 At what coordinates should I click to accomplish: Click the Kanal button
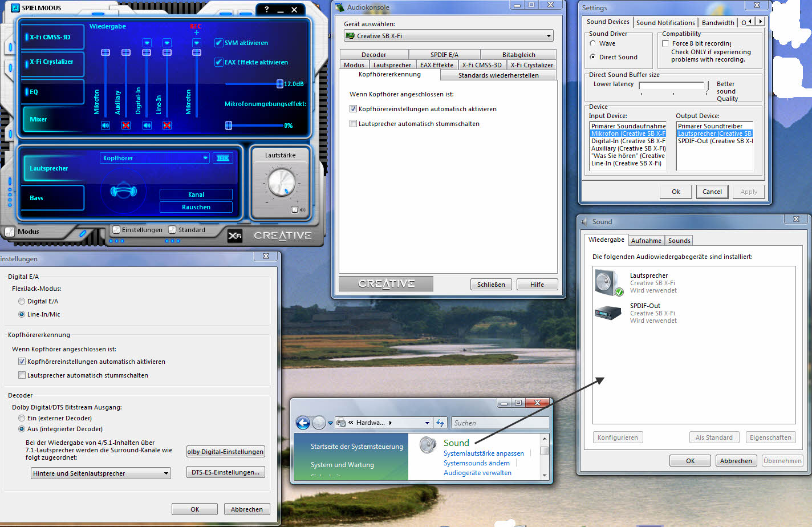[x=196, y=194]
